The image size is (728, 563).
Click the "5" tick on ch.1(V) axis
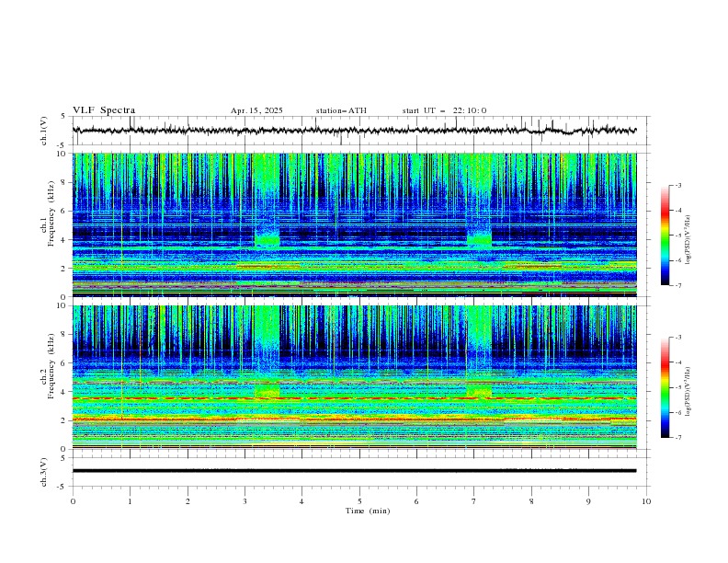[x=64, y=117]
